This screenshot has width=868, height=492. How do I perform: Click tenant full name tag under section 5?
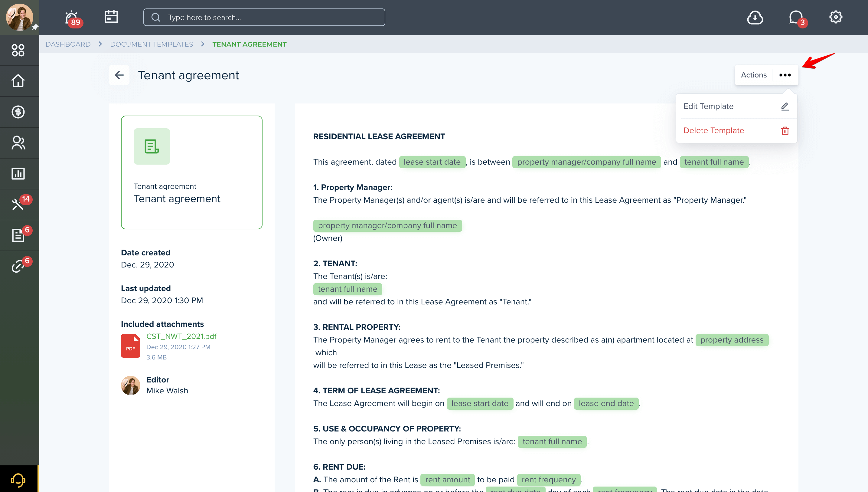point(552,442)
